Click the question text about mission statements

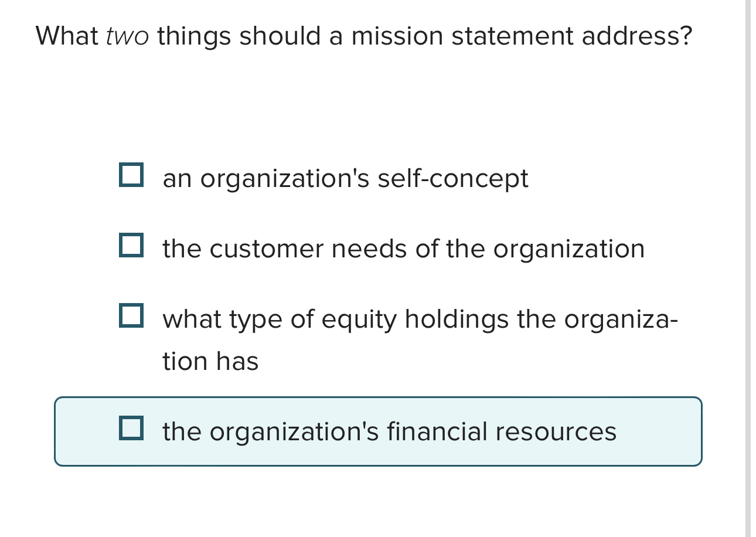363,35
